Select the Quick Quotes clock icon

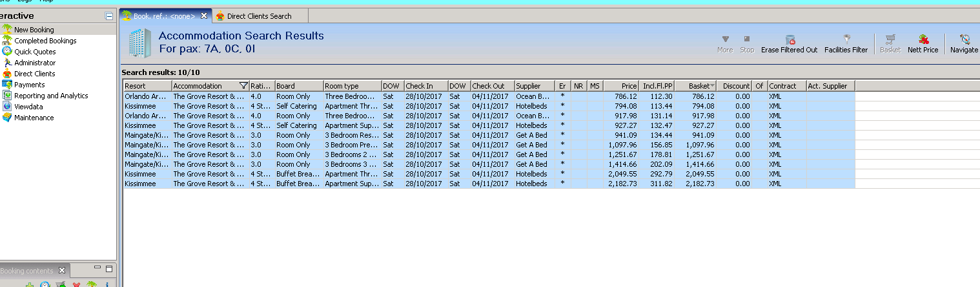(x=7, y=52)
